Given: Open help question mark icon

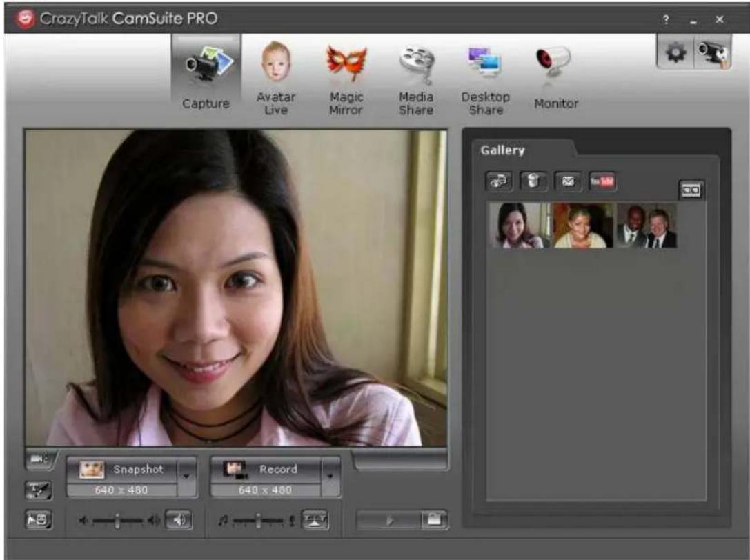Looking at the screenshot, I should [666, 19].
